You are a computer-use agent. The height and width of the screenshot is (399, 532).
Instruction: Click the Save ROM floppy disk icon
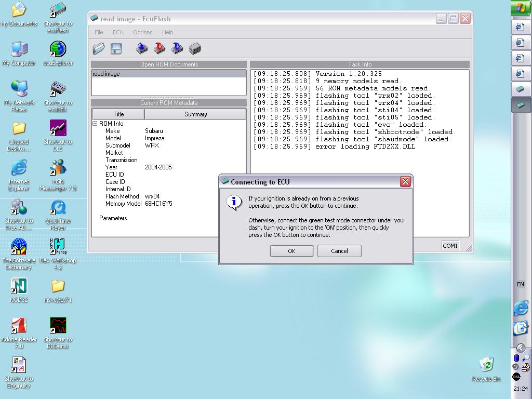(x=116, y=48)
